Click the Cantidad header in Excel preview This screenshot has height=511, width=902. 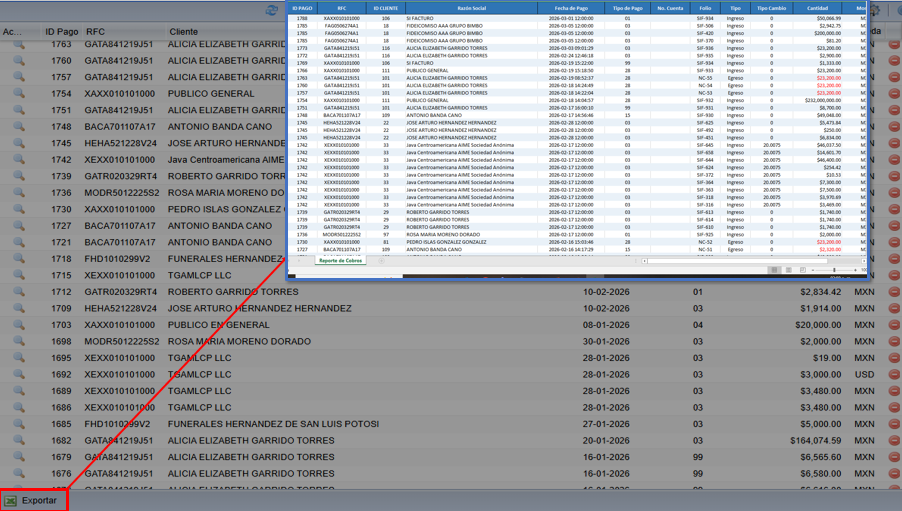[817, 8]
